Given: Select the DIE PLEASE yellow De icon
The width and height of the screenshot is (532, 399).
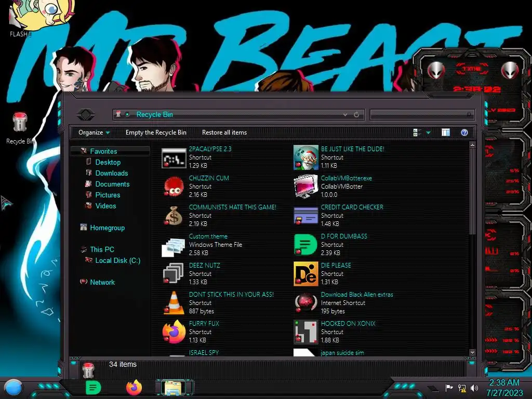Looking at the screenshot, I should [305, 273].
